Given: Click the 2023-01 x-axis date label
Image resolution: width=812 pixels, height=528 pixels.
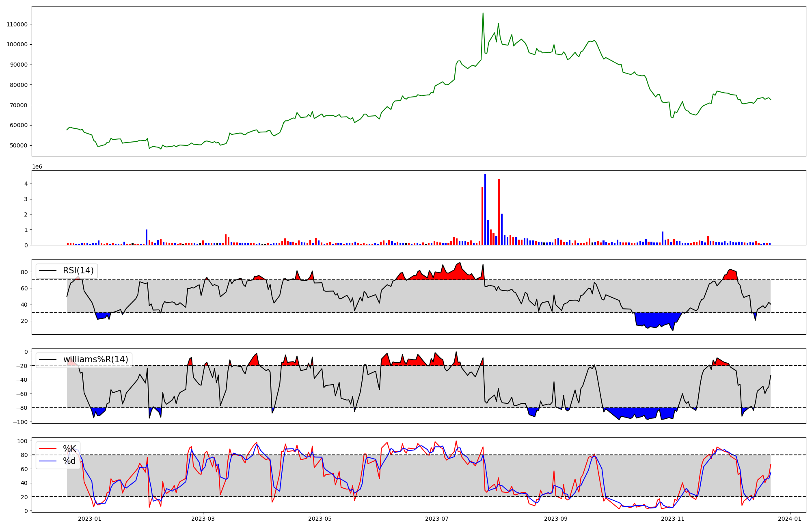Looking at the screenshot, I should 89,519.
